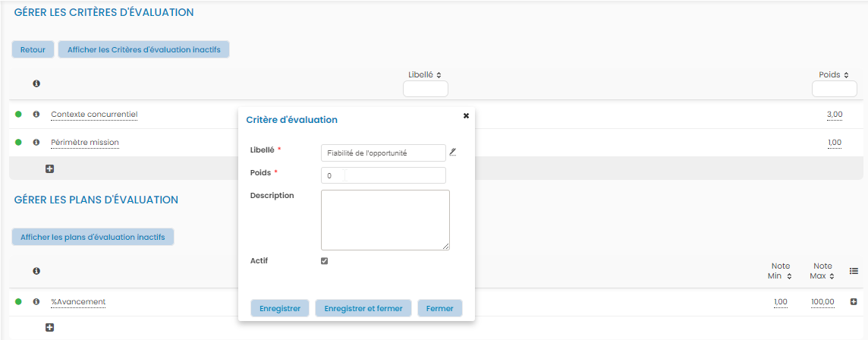Click into the Description text area
The height and width of the screenshot is (340, 868).
[385, 219]
